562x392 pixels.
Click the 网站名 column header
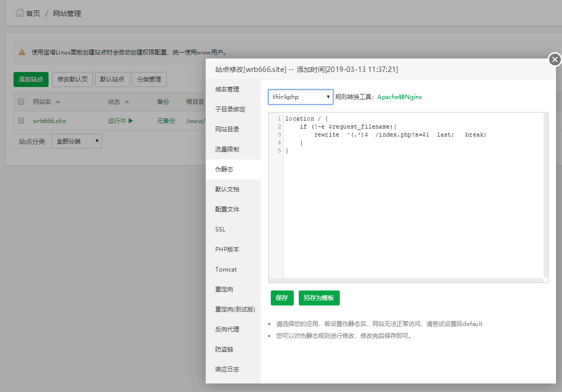42,102
